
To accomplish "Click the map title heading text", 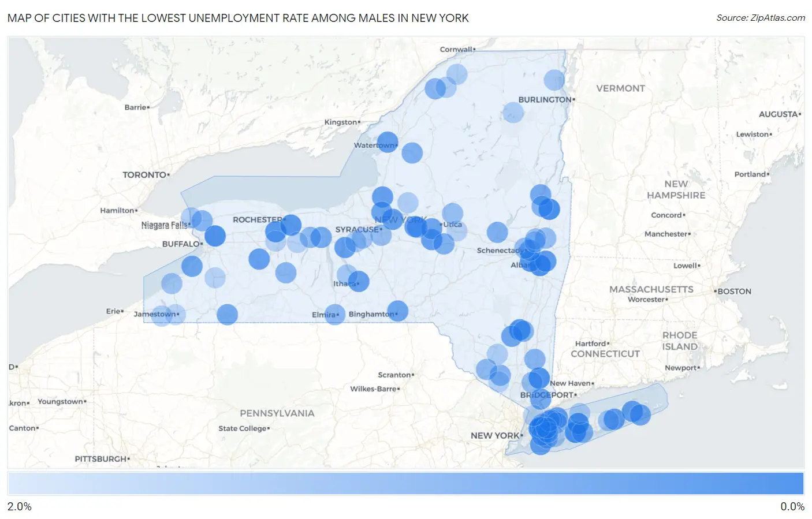I will (238, 18).
